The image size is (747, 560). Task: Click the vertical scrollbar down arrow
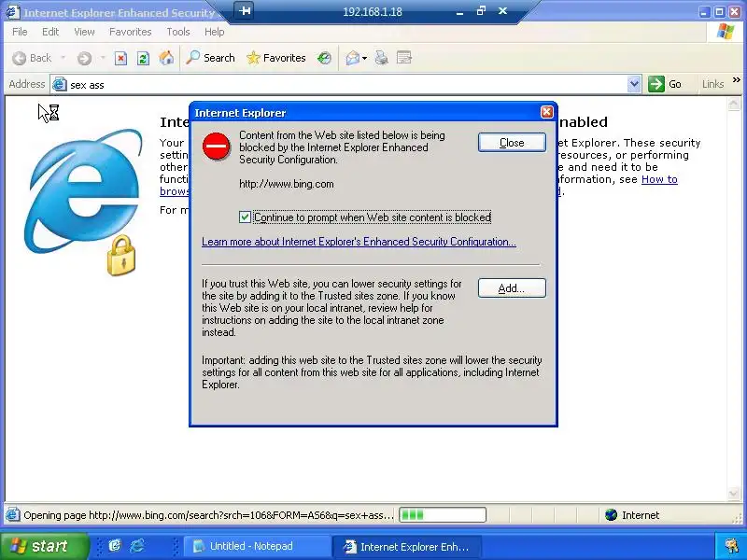click(734, 494)
